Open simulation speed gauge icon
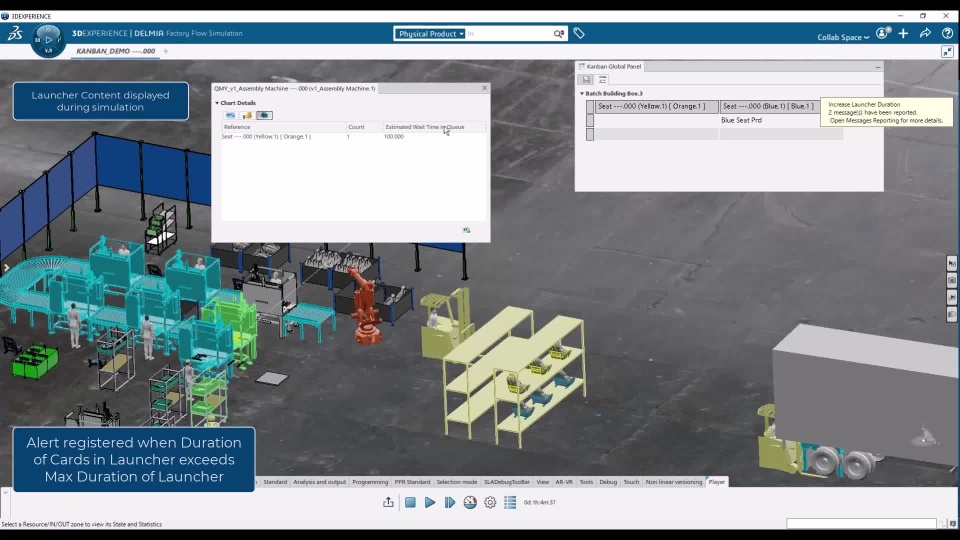The image size is (960, 540). point(470,502)
